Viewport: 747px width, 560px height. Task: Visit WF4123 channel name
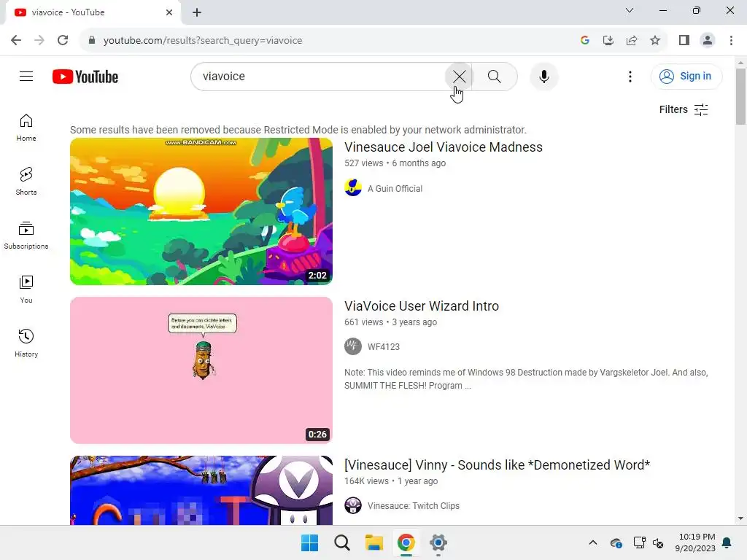click(384, 347)
